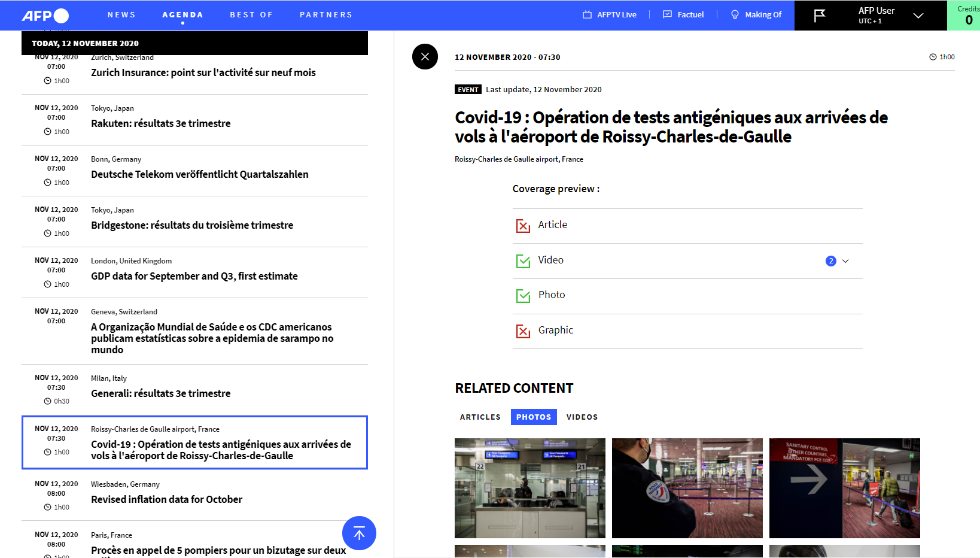Open the passport booth photo thumbnail
Screen dimensions: 980x558
click(x=530, y=488)
